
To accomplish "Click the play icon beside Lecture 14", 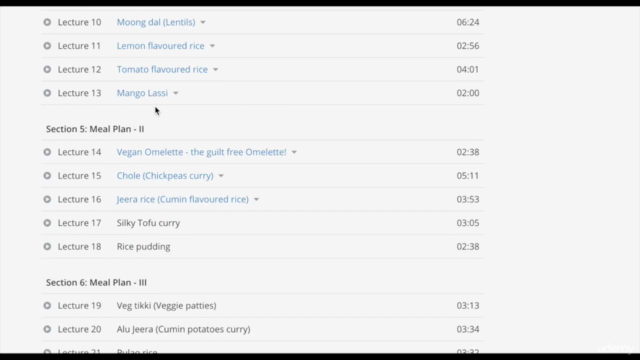I will pyautogui.click(x=47, y=152).
